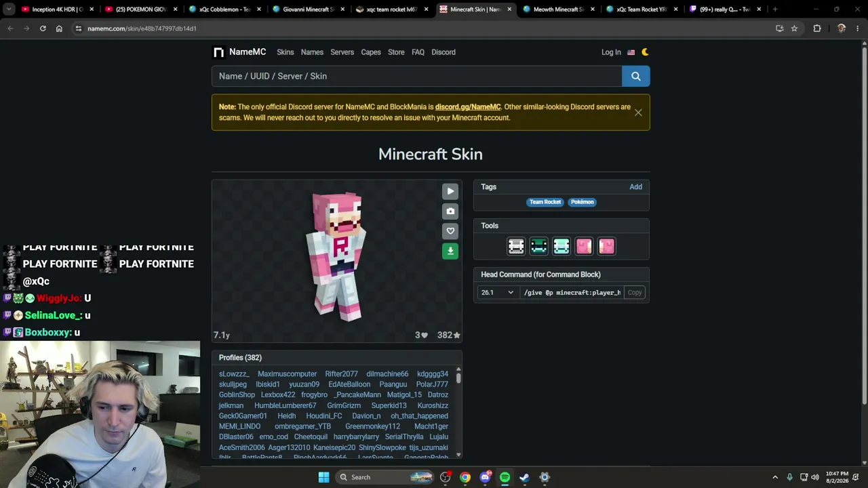
Task: Open the Names menu
Action: 312,52
